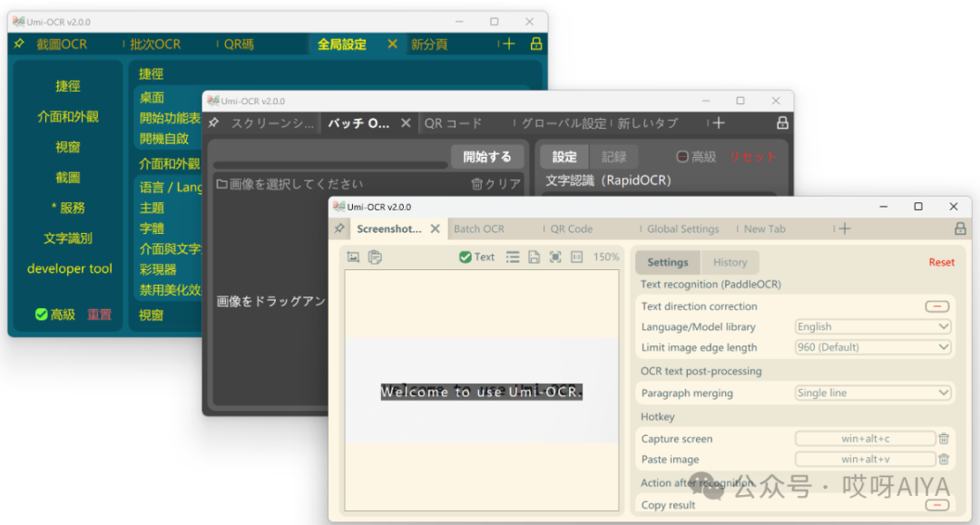Click the save file icon in the screenshot toolbar
The width and height of the screenshot is (980, 525).
[534, 257]
